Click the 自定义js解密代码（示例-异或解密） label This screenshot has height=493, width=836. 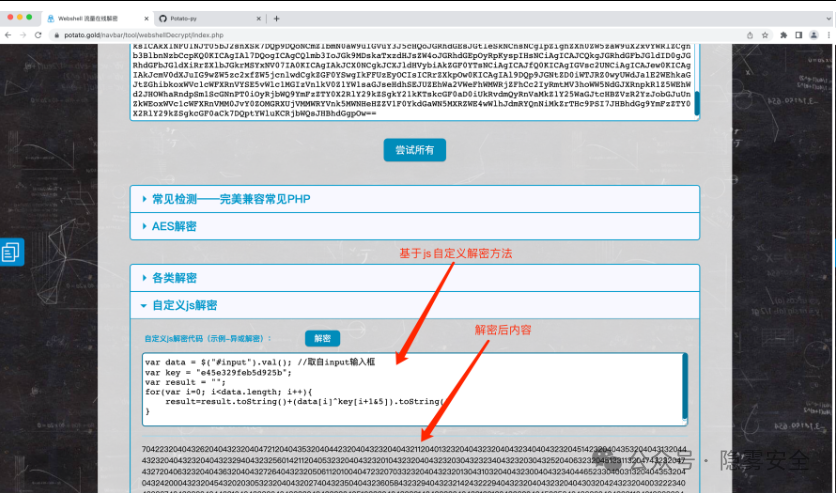(208, 338)
